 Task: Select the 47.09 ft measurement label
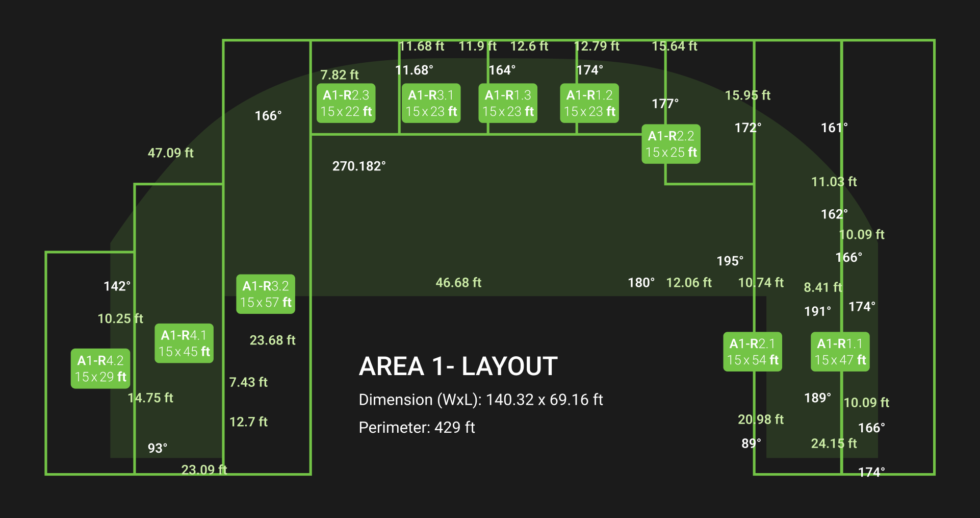tap(171, 153)
